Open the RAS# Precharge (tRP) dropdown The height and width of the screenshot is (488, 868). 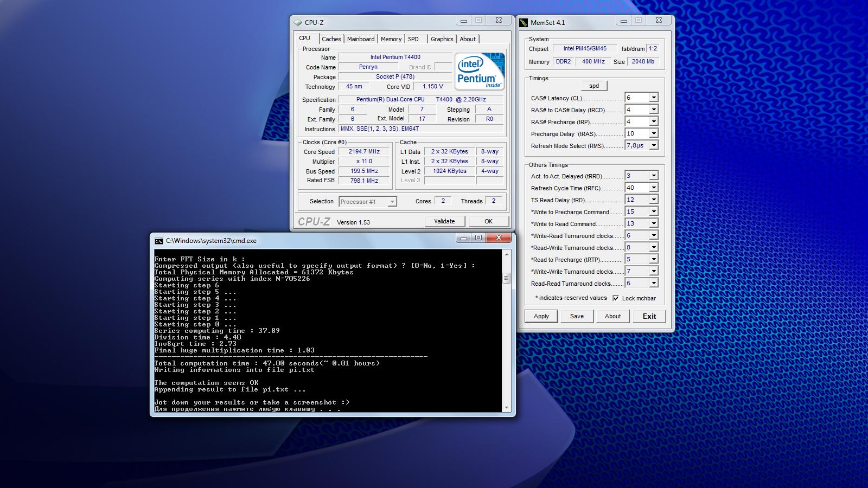pos(654,122)
